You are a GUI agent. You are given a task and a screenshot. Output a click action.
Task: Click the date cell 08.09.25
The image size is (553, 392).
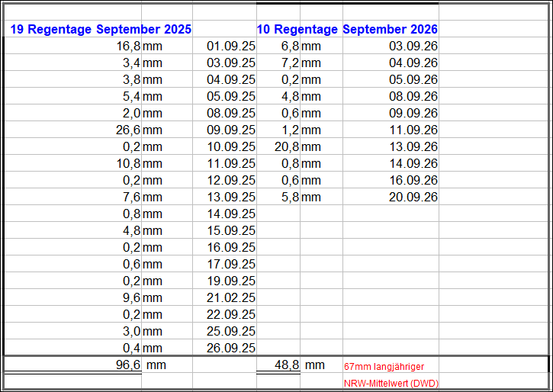[231, 113]
